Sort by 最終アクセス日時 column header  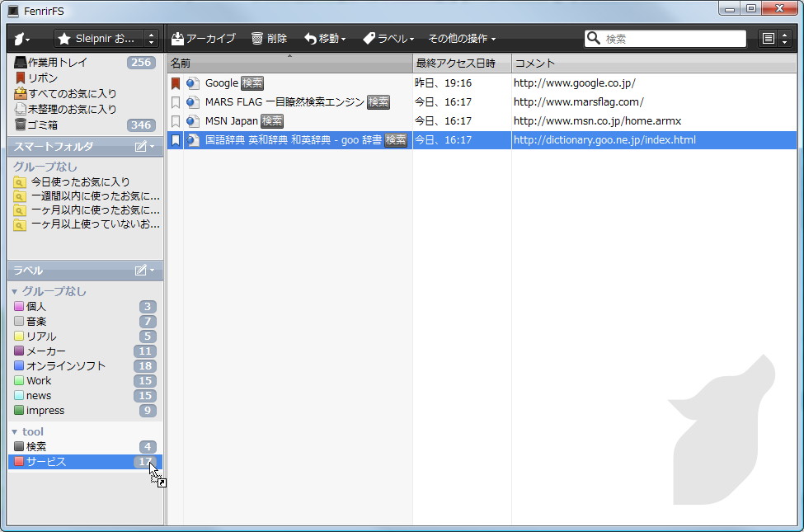(462, 64)
